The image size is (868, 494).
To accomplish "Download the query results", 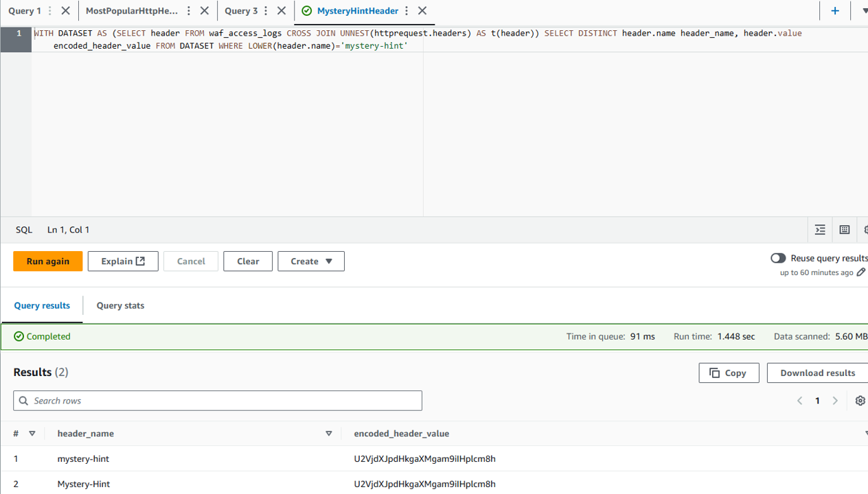I will point(817,373).
